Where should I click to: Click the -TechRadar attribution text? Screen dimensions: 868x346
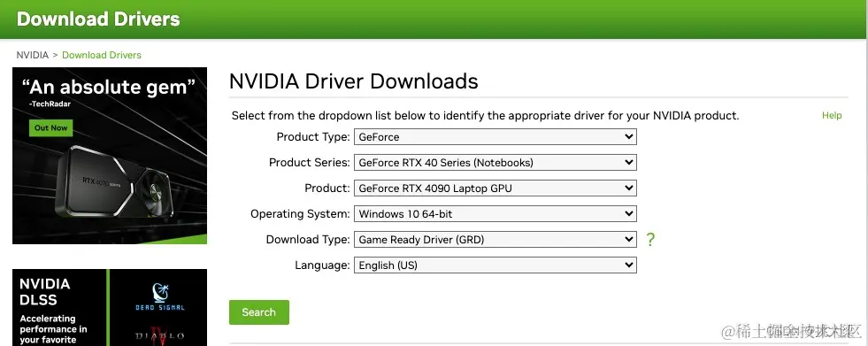50,104
